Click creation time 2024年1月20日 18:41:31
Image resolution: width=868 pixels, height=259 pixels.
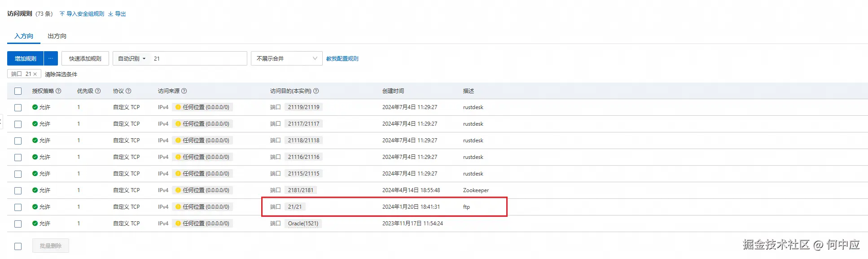pos(411,207)
